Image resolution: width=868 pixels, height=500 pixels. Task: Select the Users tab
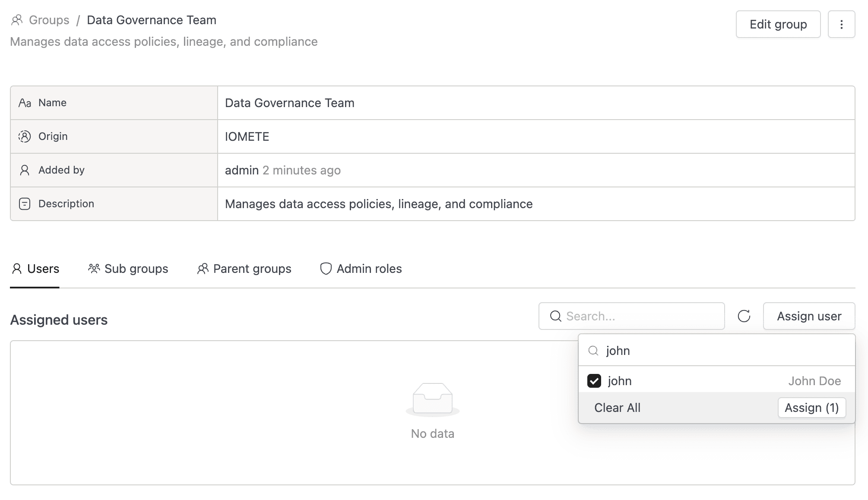(35, 269)
